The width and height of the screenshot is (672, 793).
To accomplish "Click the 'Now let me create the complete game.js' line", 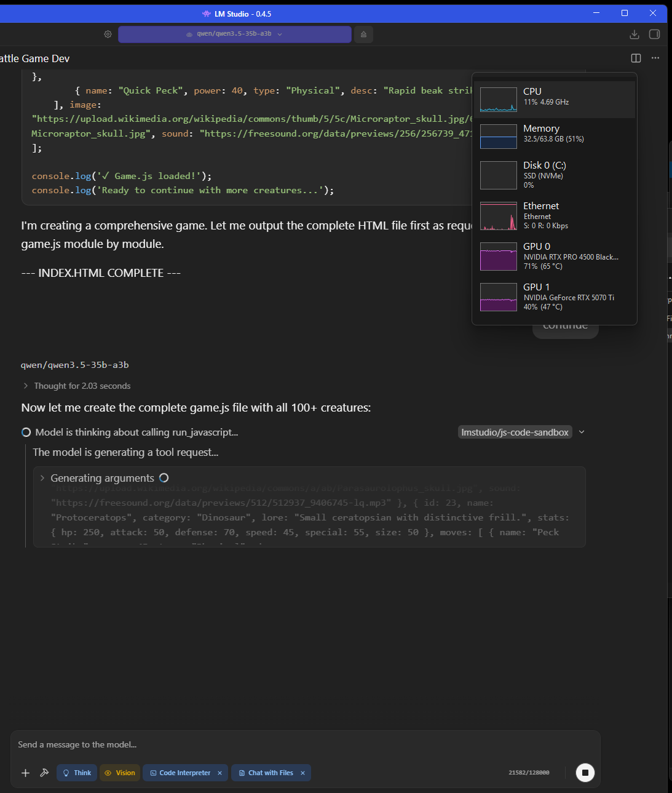I will coord(196,408).
